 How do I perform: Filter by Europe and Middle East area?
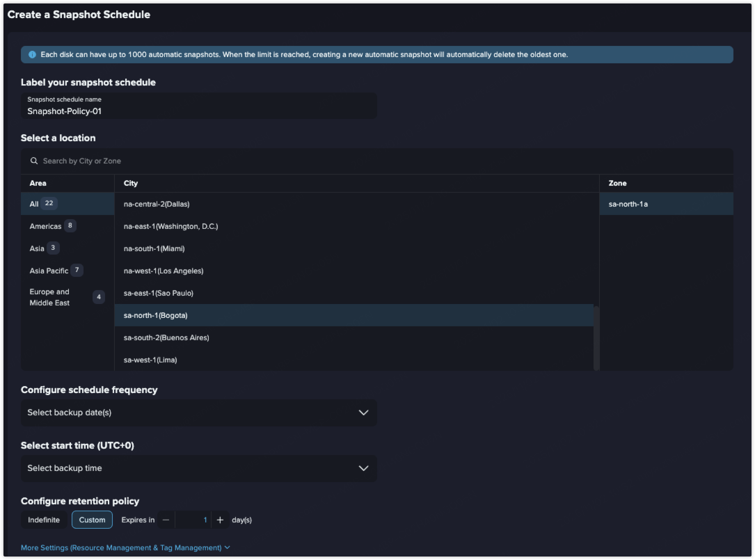pyautogui.click(x=50, y=297)
